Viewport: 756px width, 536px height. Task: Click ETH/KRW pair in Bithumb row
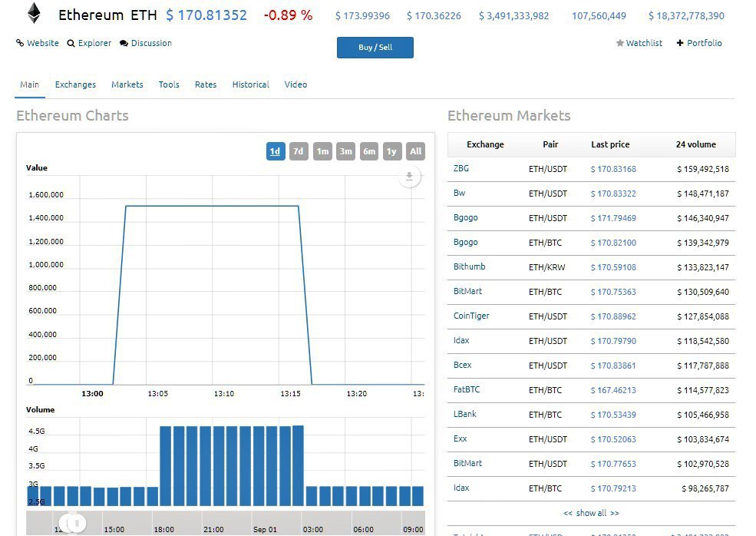coord(546,267)
